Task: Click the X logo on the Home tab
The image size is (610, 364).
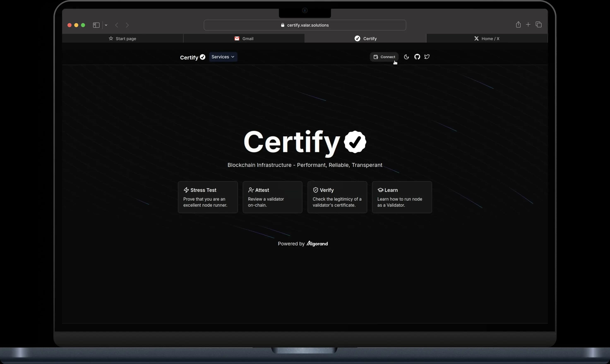Action: [476, 38]
